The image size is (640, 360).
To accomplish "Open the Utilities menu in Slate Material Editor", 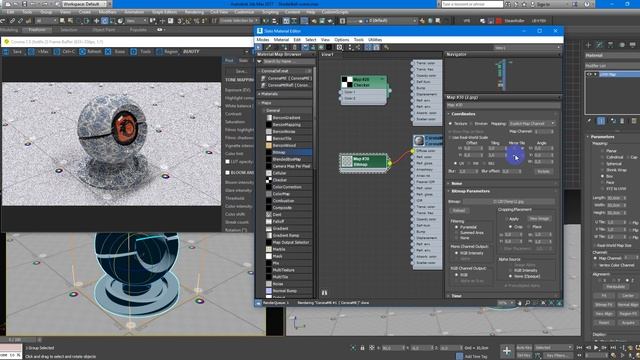I will [x=375, y=40].
